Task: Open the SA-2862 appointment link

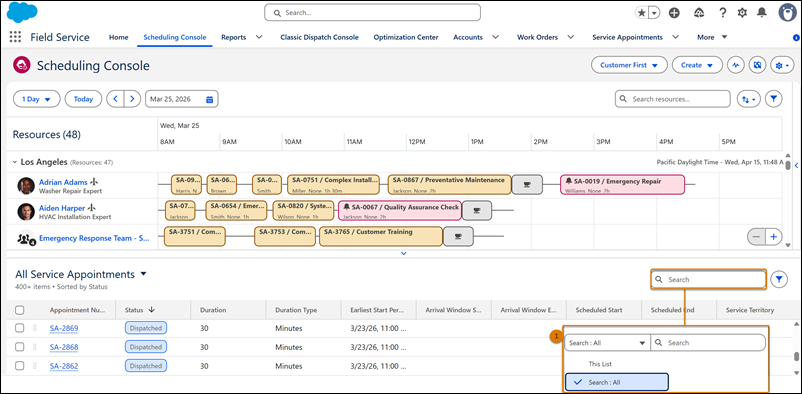Action: tap(64, 366)
